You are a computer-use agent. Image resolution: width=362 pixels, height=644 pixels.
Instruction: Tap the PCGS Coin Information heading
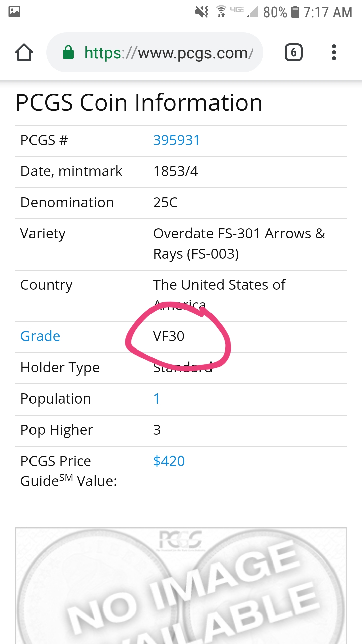[139, 103]
